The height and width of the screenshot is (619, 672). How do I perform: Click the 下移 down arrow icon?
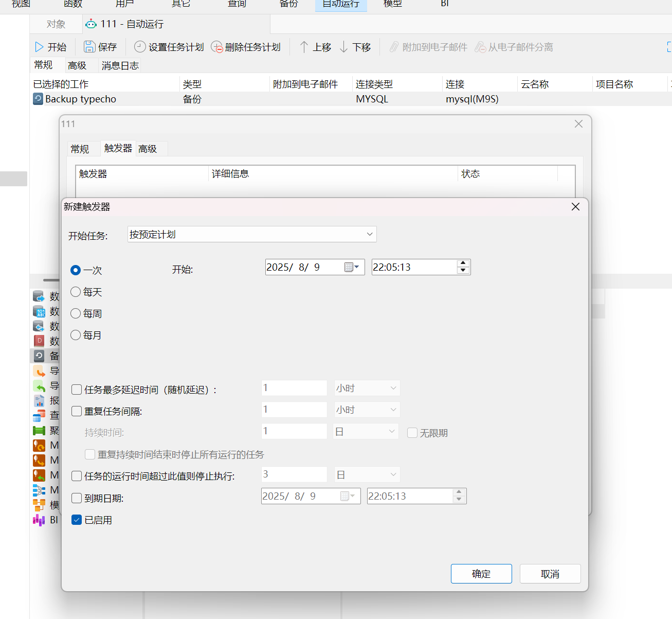pyautogui.click(x=343, y=47)
